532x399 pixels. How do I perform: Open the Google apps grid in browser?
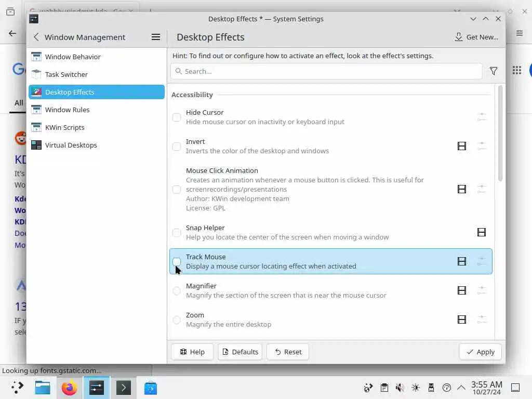(x=517, y=70)
